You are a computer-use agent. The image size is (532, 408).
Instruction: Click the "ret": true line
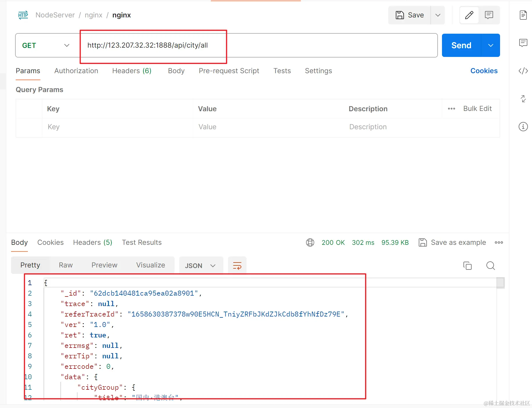point(85,335)
